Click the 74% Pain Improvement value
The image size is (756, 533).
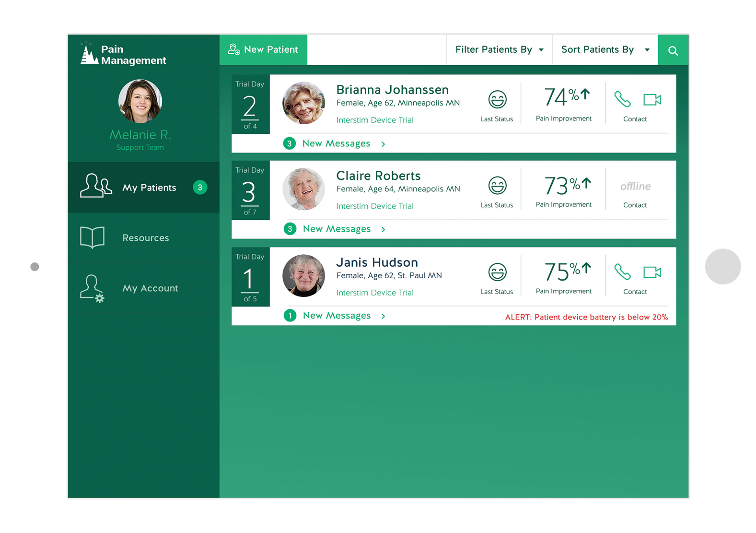(567, 97)
